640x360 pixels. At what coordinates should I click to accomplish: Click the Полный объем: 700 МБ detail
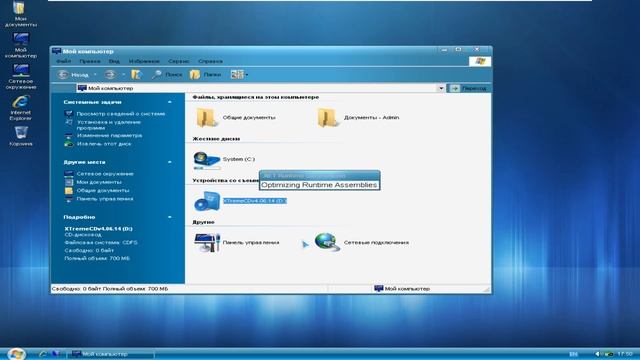click(97, 258)
